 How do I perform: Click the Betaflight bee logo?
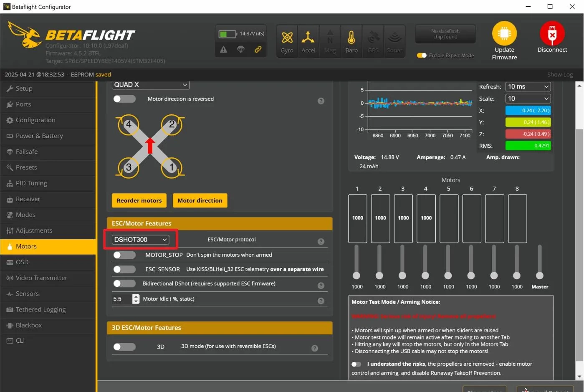[24, 34]
